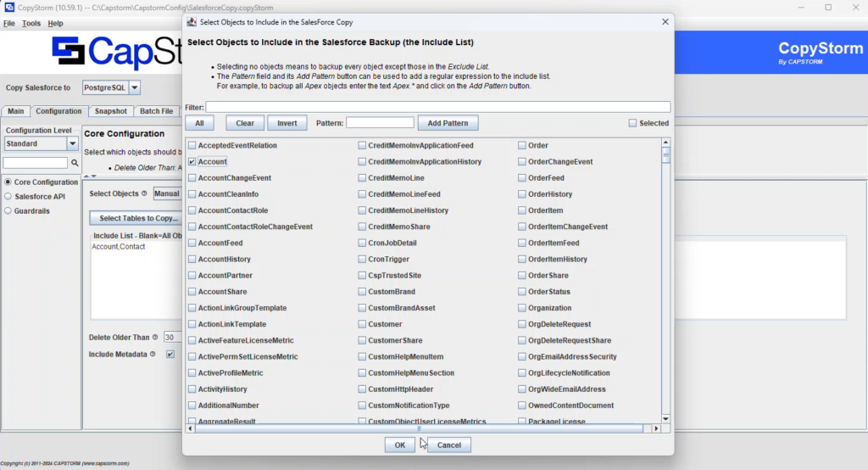Screen dimensions: 868x470
Task: Click the horizontal scrollbar left arrow
Action: (192, 428)
